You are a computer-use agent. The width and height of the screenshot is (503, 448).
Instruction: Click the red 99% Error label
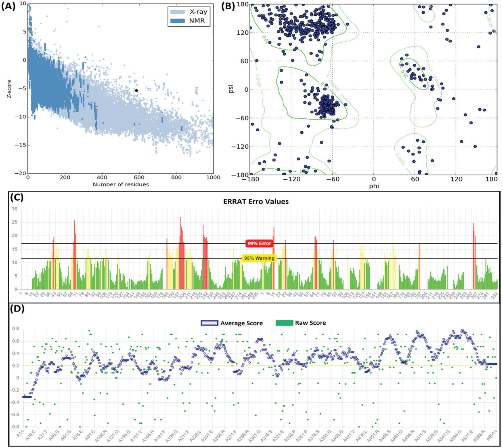tap(259, 244)
